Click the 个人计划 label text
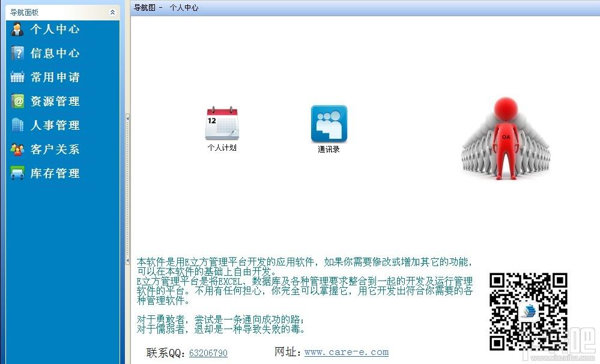 click(222, 148)
